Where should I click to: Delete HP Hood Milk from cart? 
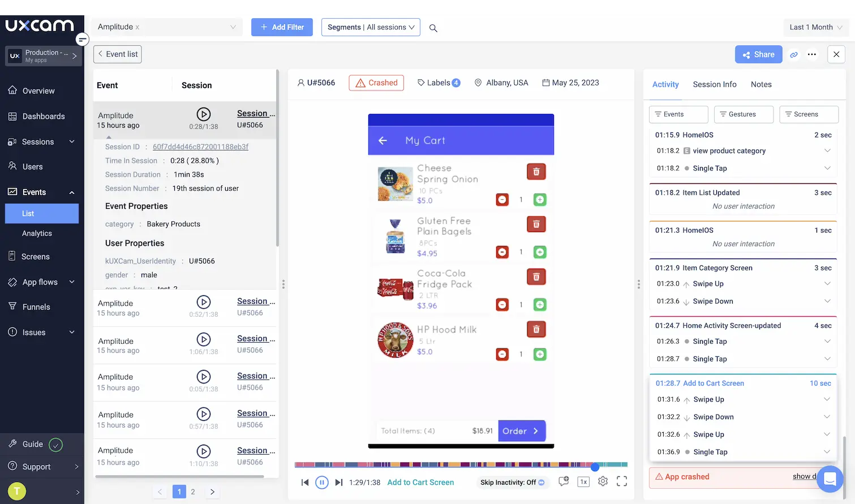(x=536, y=329)
